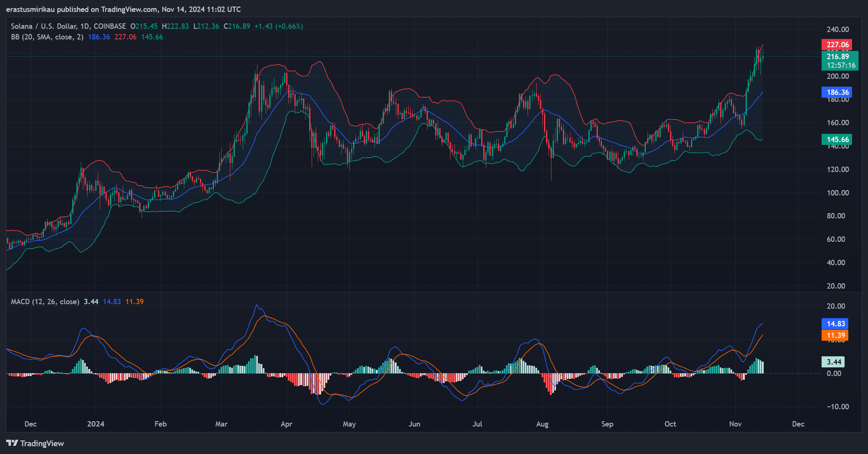Click the 60.00 price axis label

pos(836,239)
